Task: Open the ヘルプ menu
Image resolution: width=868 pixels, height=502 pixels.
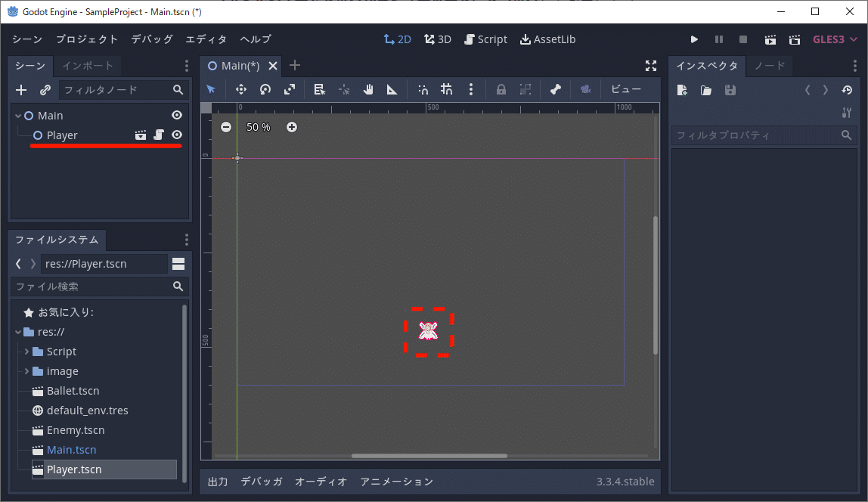Action: click(256, 39)
